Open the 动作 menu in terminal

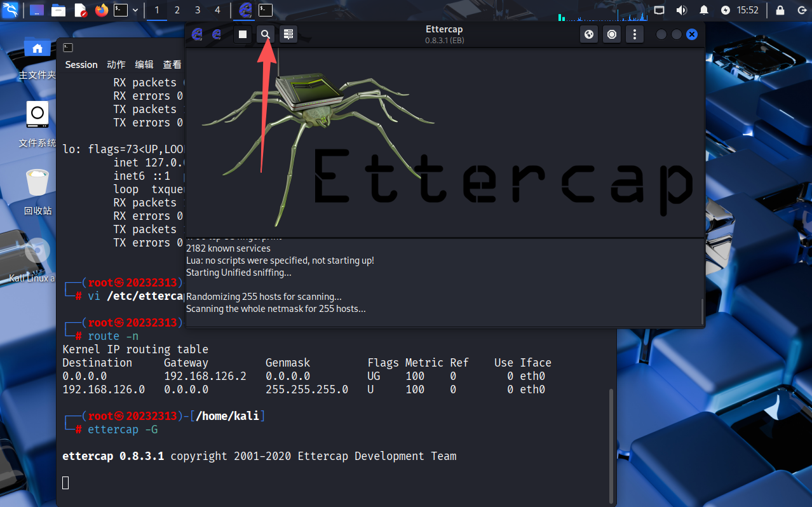[x=116, y=65]
